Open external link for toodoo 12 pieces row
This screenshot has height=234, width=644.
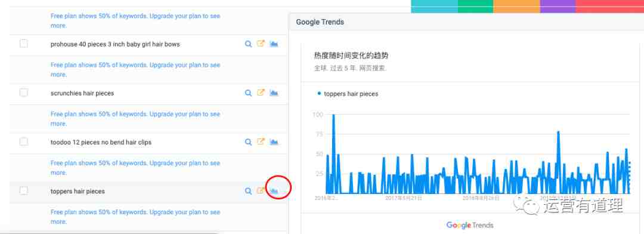[x=261, y=141]
